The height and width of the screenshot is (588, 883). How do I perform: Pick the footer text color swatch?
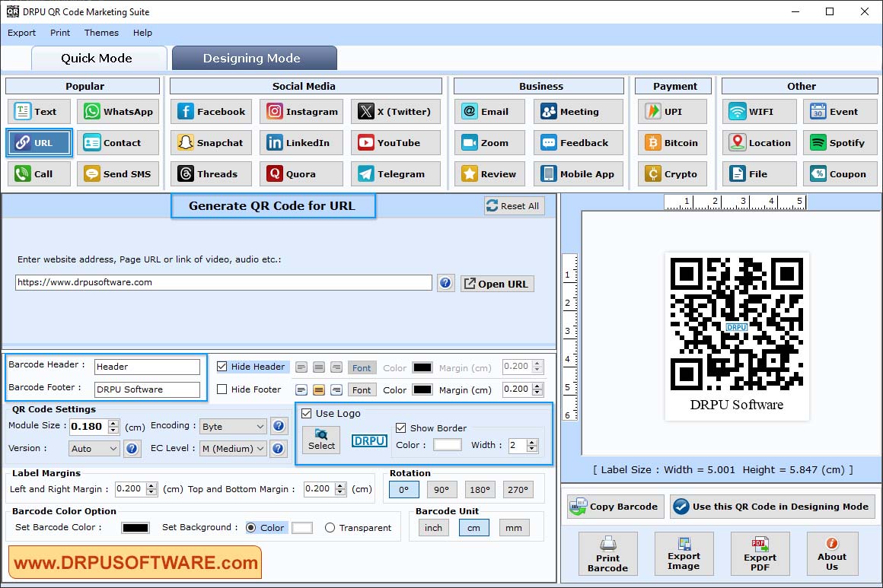coord(422,389)
